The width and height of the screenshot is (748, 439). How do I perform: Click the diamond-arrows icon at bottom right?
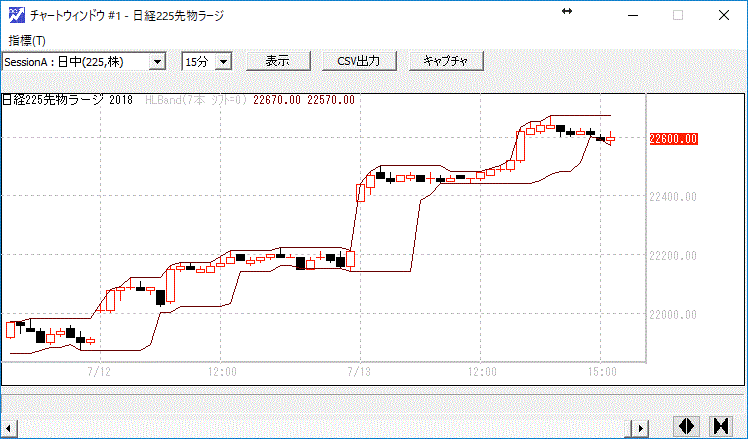pyautogui.click(x=686, y=426)
